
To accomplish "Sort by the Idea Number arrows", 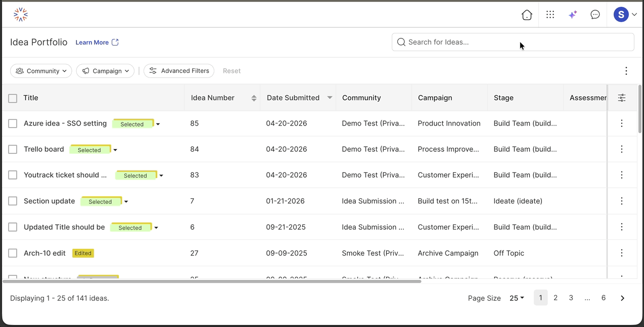I will point(254,98).
